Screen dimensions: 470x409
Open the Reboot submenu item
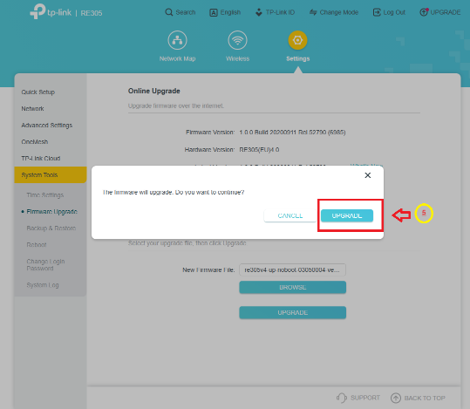[36, 245]
